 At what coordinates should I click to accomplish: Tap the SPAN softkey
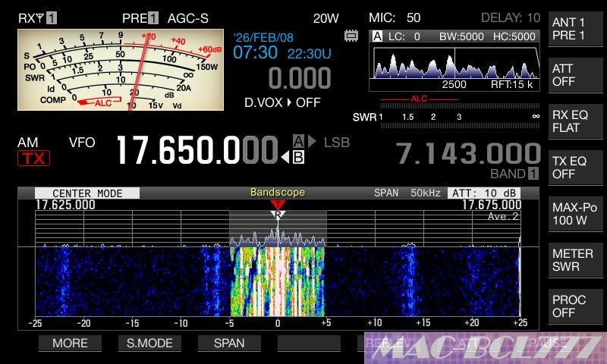[x=229, y=343]
